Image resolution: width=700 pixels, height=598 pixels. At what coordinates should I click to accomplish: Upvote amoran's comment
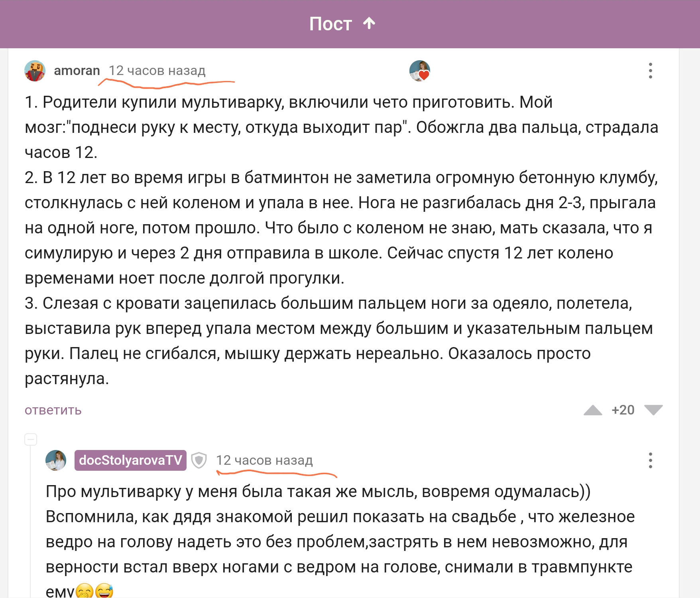tap(593, 410)
